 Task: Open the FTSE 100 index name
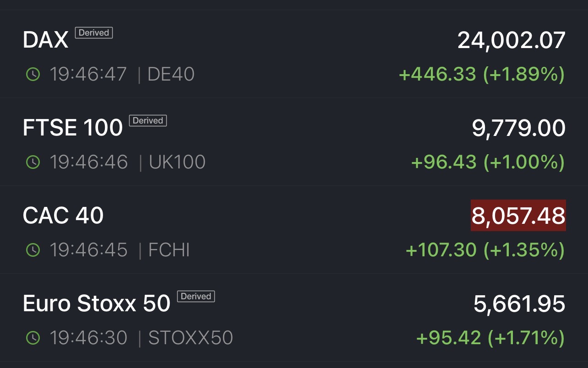click(x=73, y=128)
